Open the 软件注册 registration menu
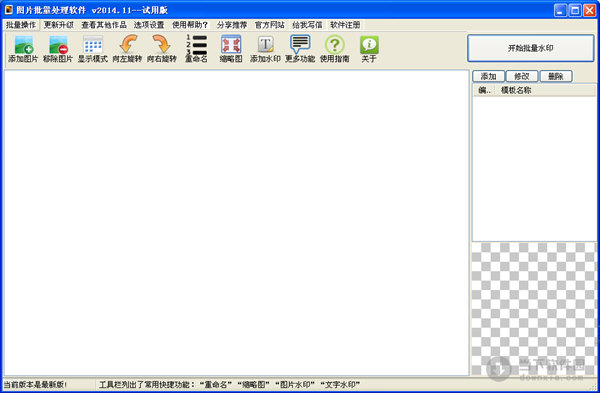The height and width of the screenshot is (393, 600). pyautogui.click(x=345, y=25)
